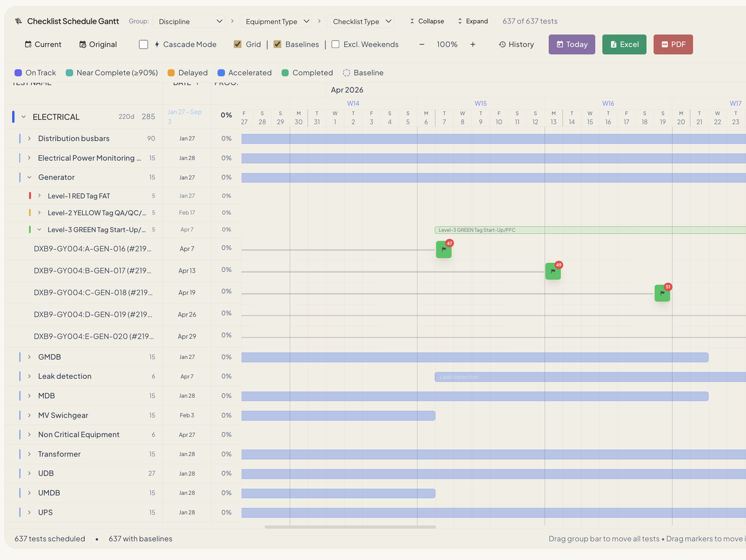The image size is (746, 560).
Task: Select test DXB9-GY004:D-GEN-019
Action: tap(93, 314)
